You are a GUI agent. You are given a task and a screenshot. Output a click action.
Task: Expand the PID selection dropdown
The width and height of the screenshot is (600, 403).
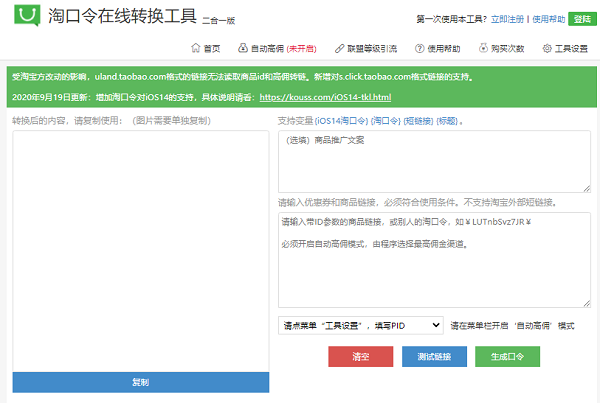coord(361,325)
